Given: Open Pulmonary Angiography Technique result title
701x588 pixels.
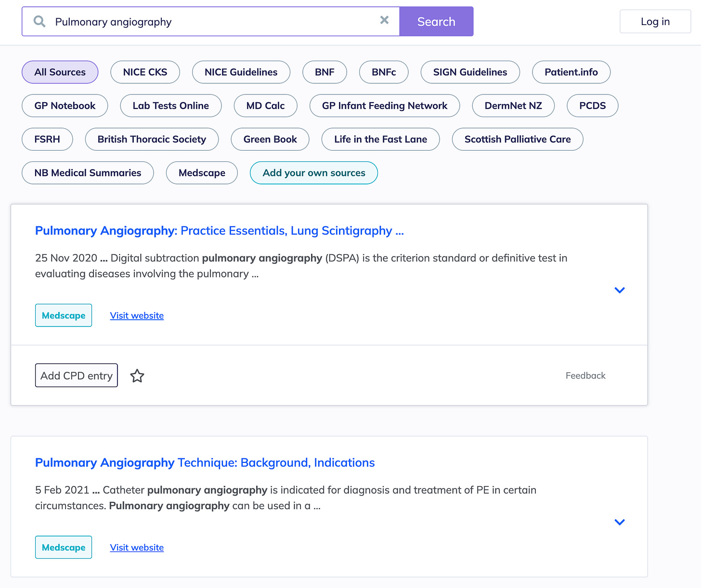Looking at the screenshot, I should point(205,463).
